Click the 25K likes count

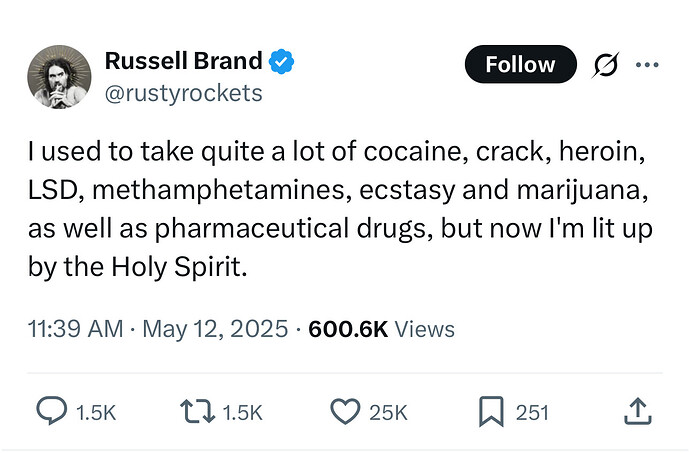tap(388, 413)
